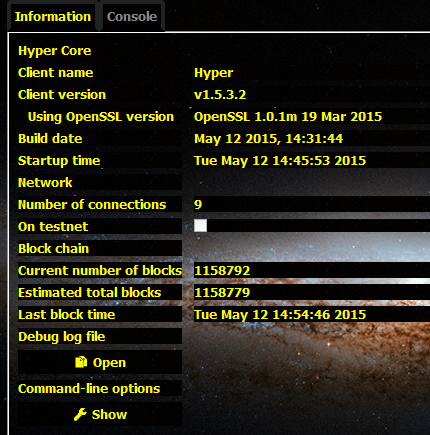The width and height of the screenshot is (430, 435).
Task: Click the build date value
Action: tap(268, 139)
